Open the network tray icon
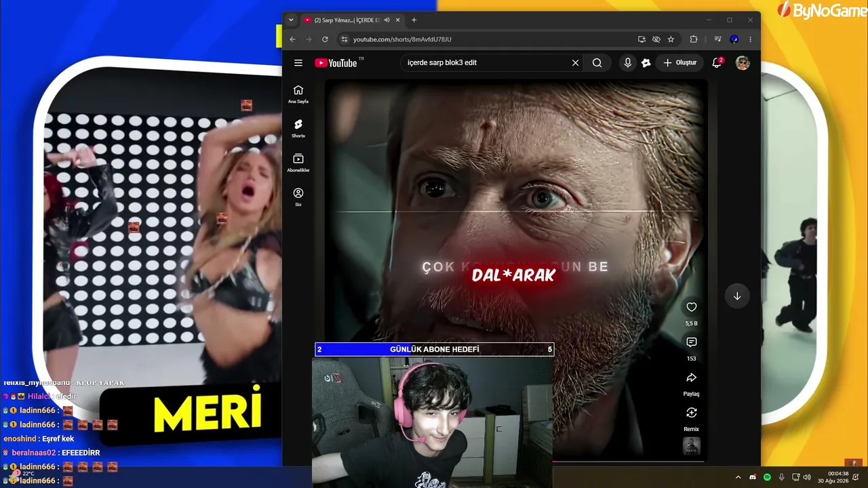868x488 pixels. (x=796, y=477)
